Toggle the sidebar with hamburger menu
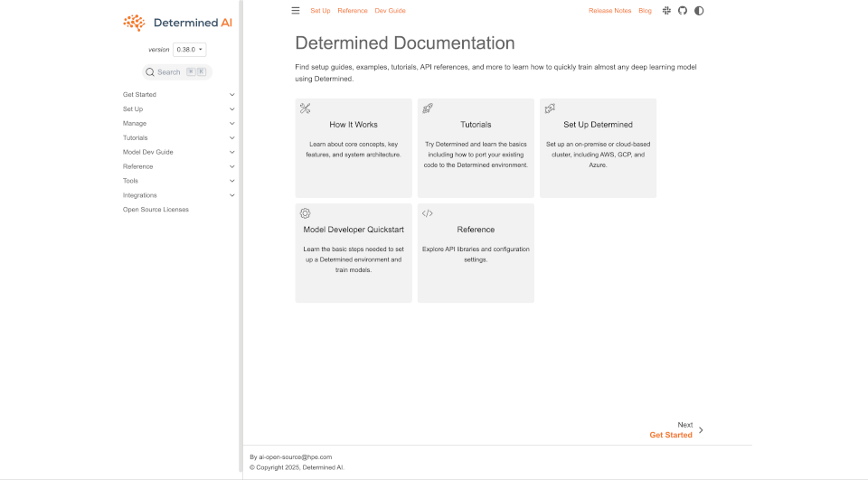868x480 pixels. (296, 11)
